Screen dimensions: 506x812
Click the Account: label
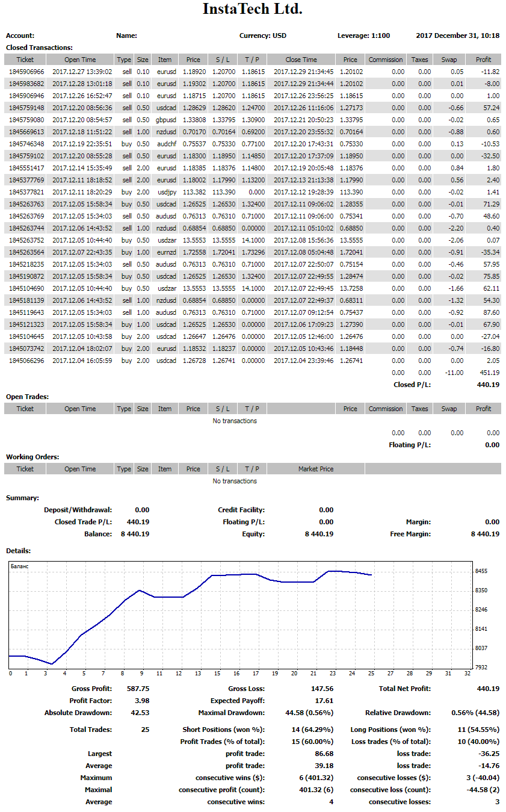(x=20, y=36)
